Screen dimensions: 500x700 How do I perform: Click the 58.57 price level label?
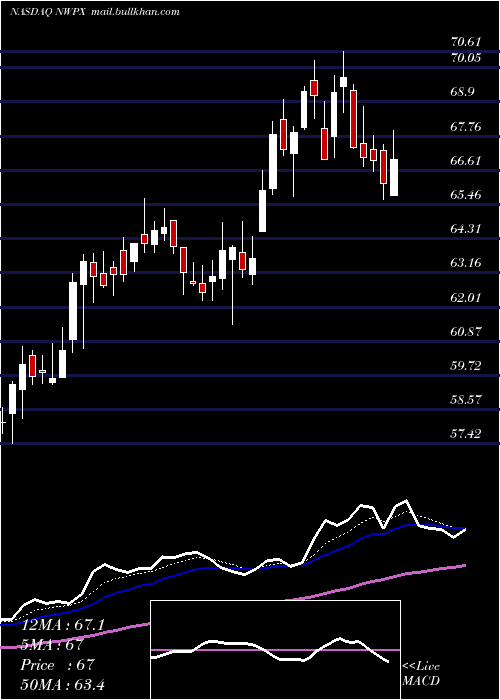pos(466,399)
